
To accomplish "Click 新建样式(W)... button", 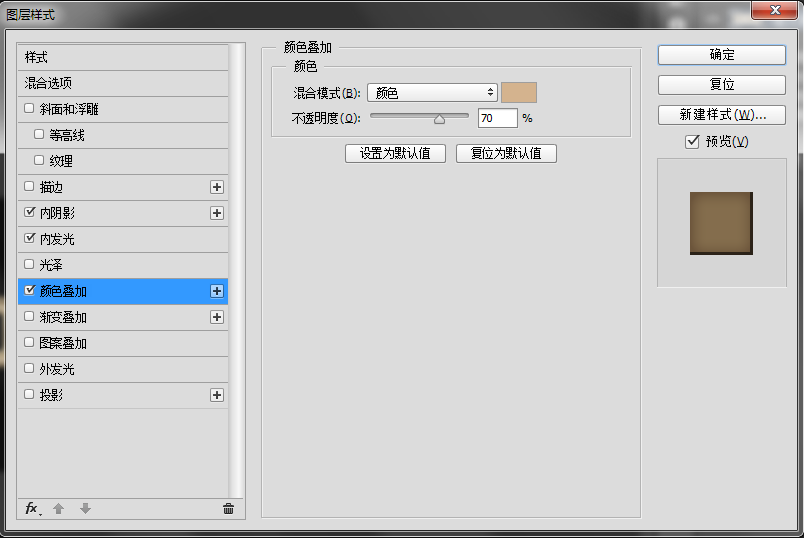I will coord(721,115).
